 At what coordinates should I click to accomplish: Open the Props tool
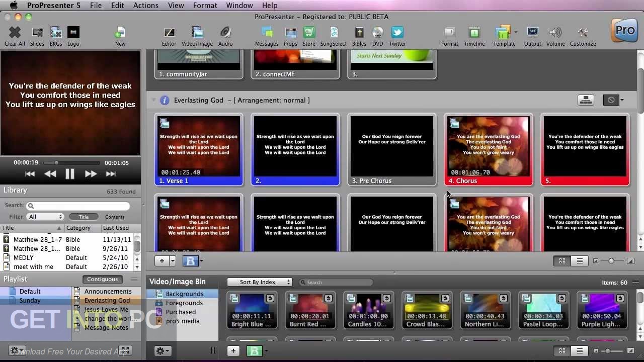tap(290, 33)
